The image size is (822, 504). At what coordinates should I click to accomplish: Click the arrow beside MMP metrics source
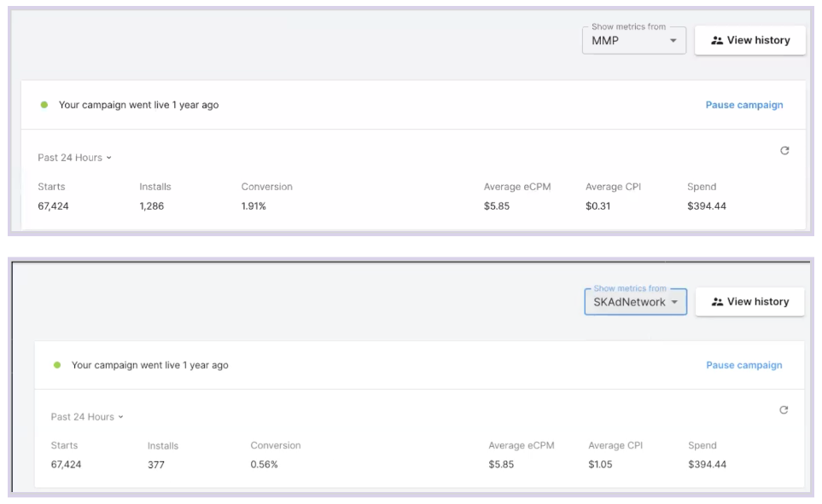[673, 40]
